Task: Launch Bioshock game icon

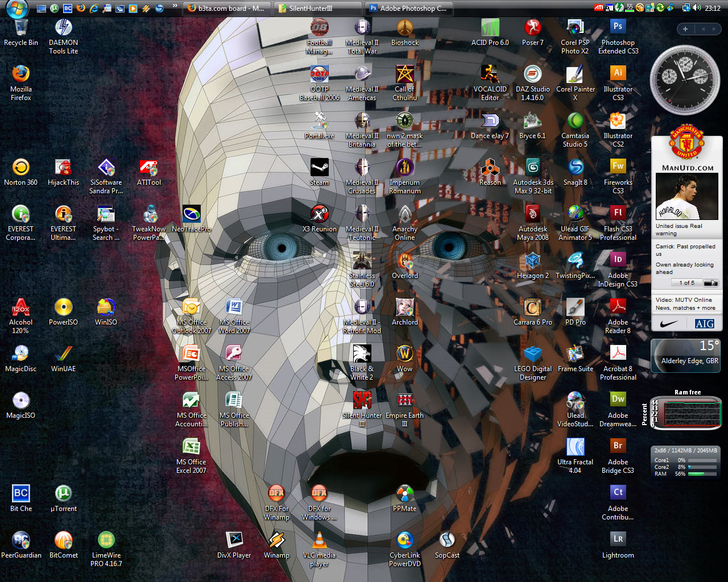Action: tap(405, 32)
